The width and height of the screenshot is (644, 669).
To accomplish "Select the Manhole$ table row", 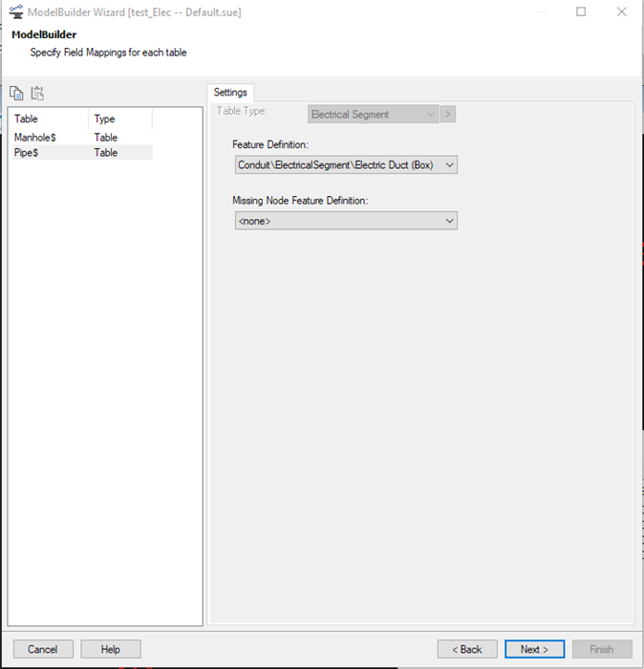I will pos(35,138).
